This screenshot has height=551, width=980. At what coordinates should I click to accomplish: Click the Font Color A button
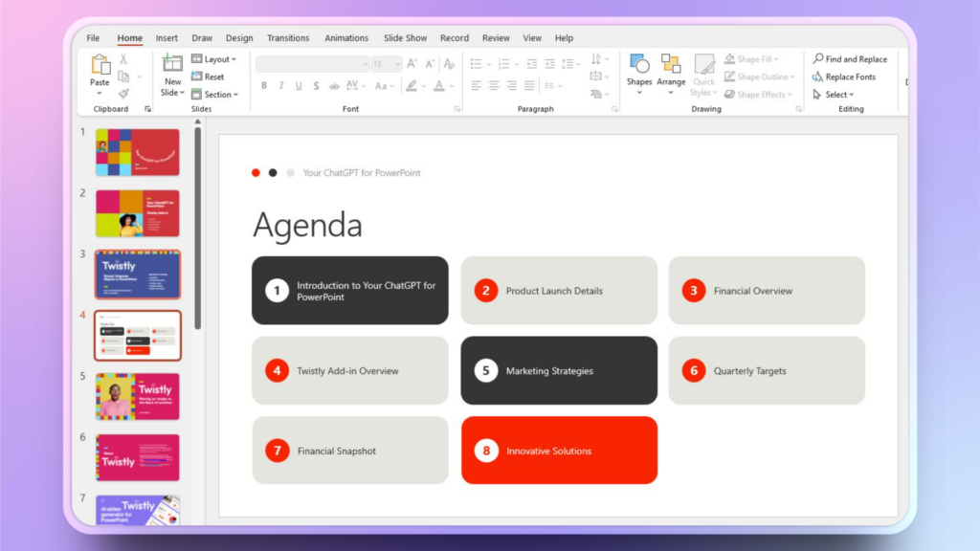click(x=439, y=85)
